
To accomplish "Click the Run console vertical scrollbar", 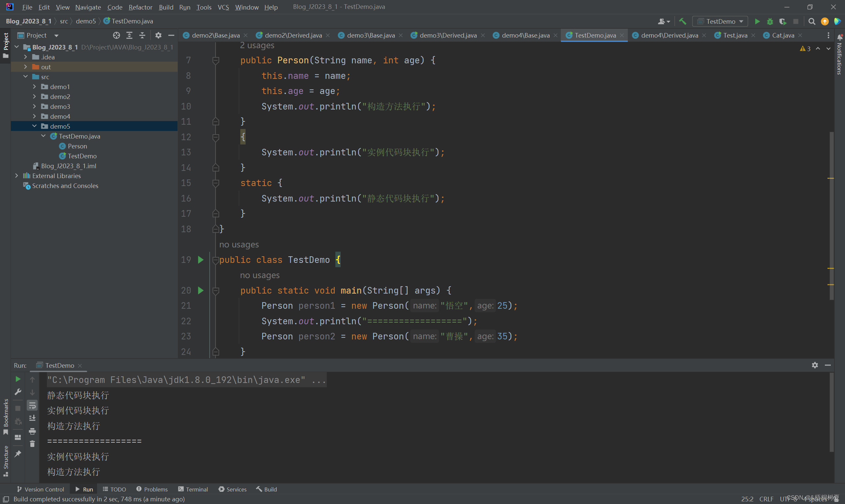I will [x=831, y=412].
